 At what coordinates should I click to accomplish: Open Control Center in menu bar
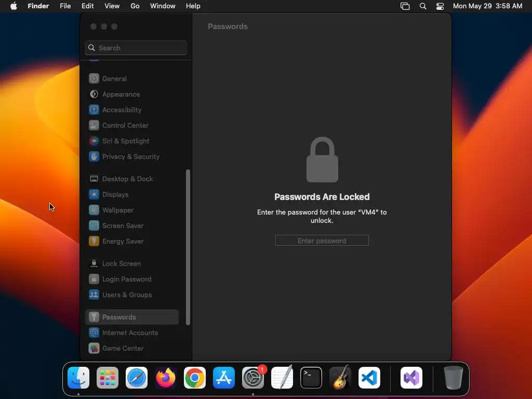tap(440, 6)
